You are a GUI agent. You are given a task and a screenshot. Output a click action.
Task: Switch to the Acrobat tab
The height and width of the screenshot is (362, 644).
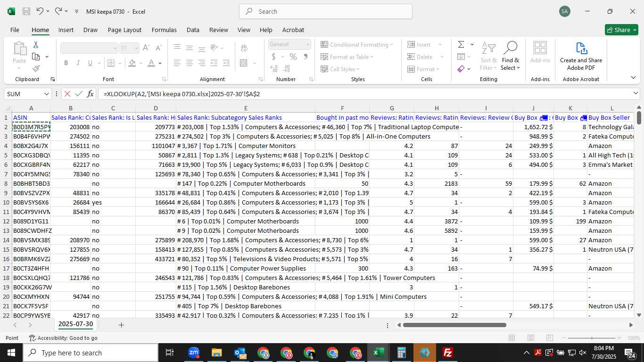click(x=293, y=30)
